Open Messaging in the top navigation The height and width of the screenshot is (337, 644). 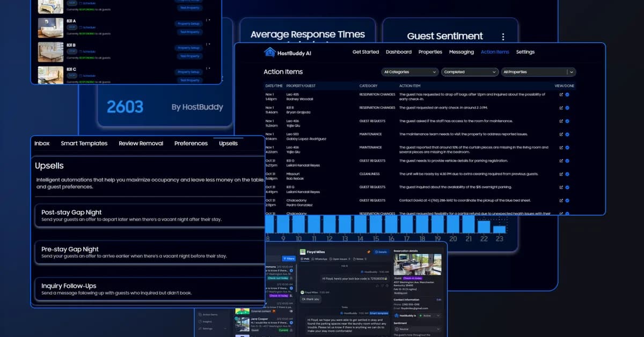(461, 52)
